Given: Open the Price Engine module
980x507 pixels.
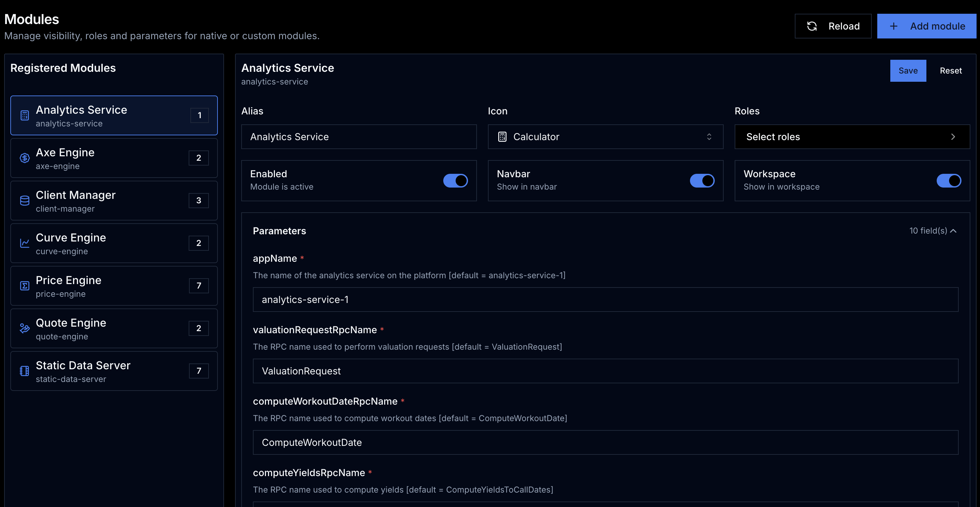Looking at the screenshot, I should [x=114, y=286].
